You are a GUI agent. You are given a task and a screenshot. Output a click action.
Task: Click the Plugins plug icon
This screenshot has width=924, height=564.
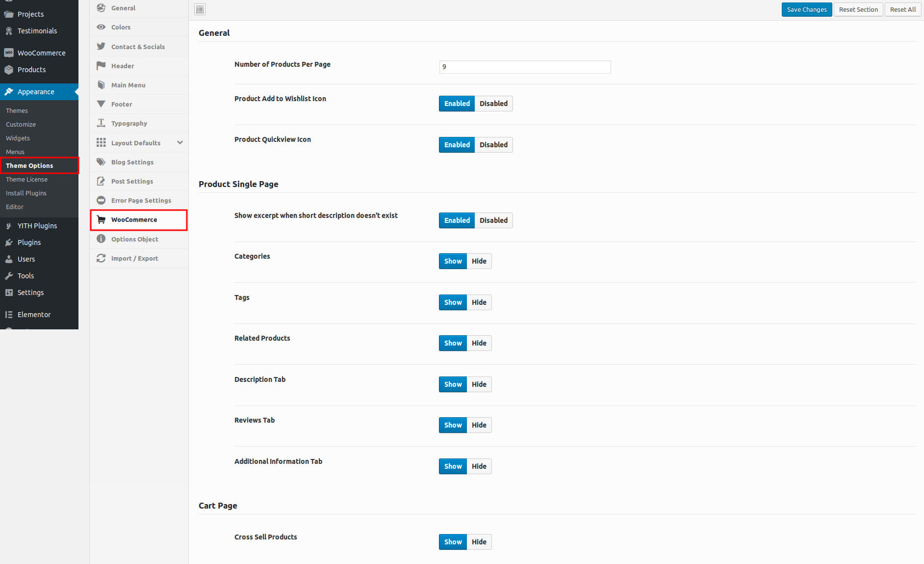point(9,242)
